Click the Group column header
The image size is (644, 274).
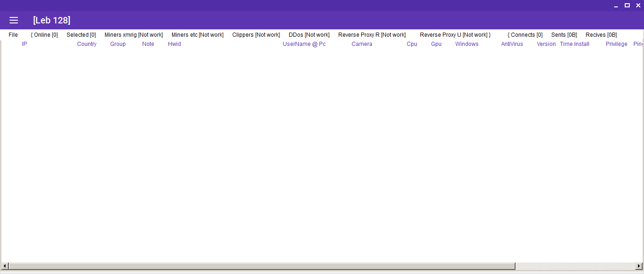(x=118, y=44)
